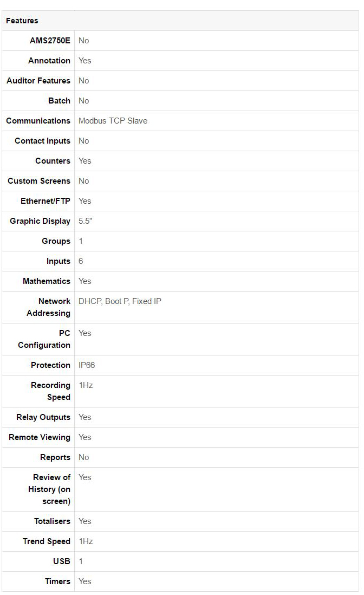Screen dimensions: 364x595
Task: Click the Custom Screens label
Action: (39, 181)
